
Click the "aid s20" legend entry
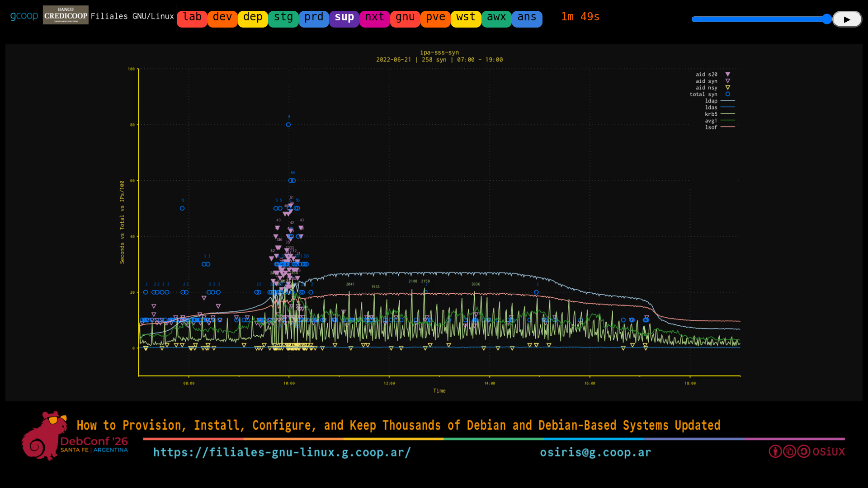tap(713, 74)
